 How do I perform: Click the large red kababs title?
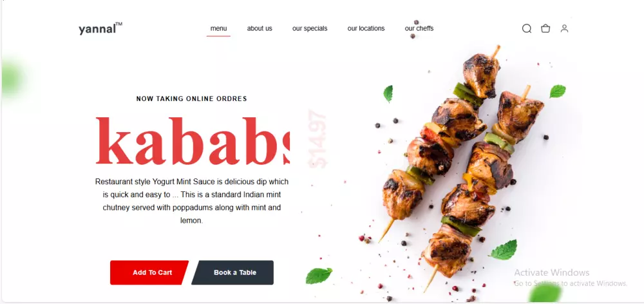point(193,140)
